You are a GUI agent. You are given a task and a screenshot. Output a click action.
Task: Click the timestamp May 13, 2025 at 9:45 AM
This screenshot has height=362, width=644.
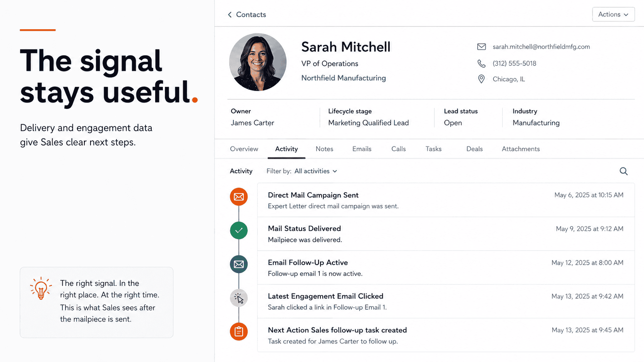click(587, 330)
